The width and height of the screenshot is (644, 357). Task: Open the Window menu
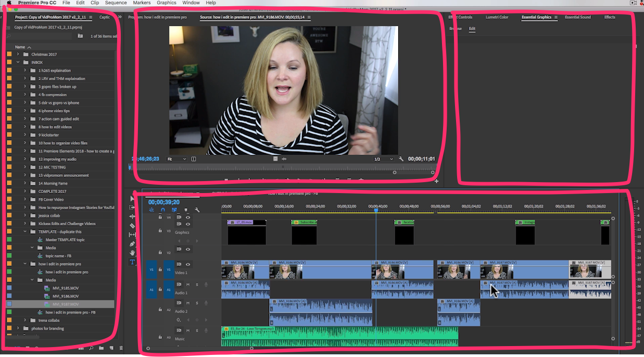(x=191, y=3)
